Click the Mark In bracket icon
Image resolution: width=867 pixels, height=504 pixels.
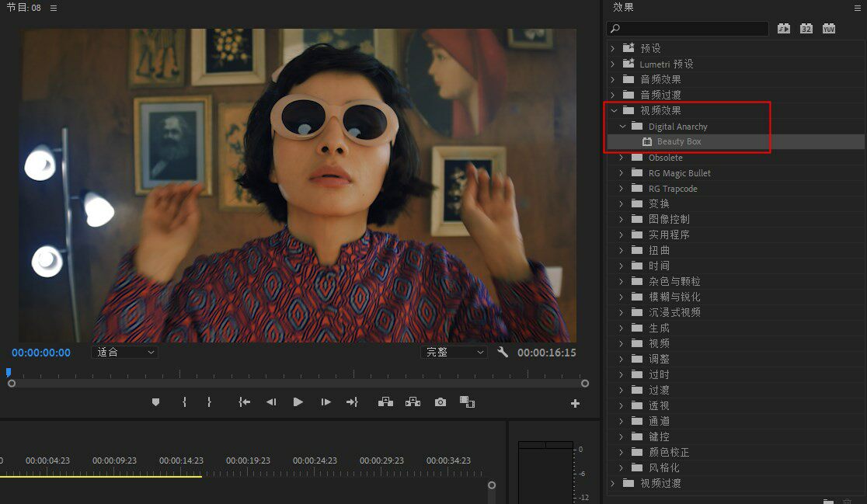(184, 402)
